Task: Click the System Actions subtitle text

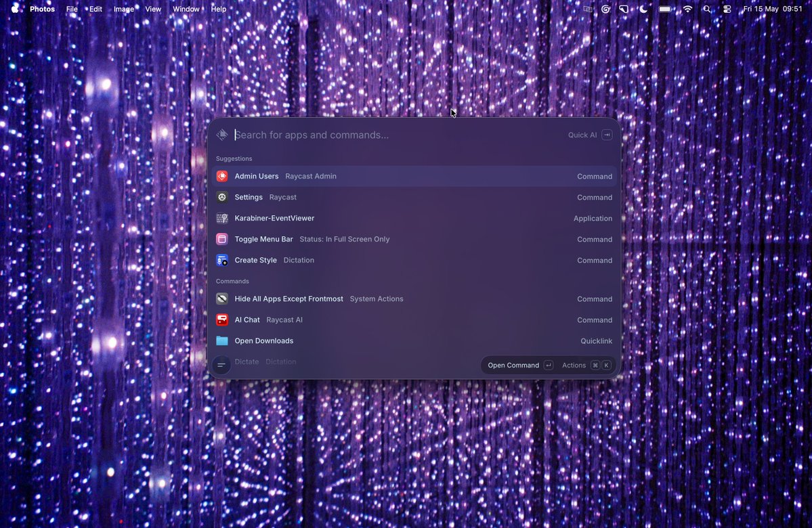Action: click(377, 299)
